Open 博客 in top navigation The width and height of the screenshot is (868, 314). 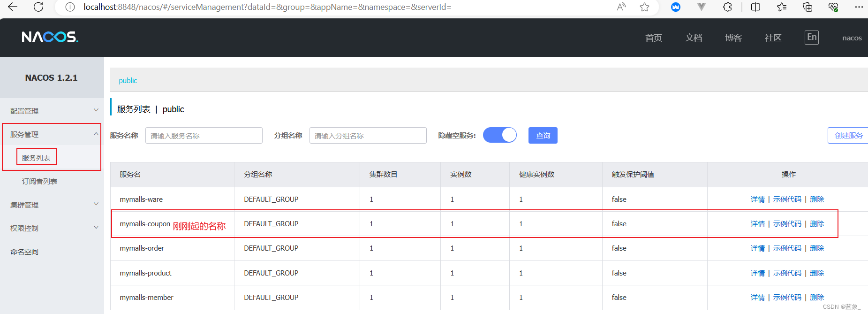point(733,38)
